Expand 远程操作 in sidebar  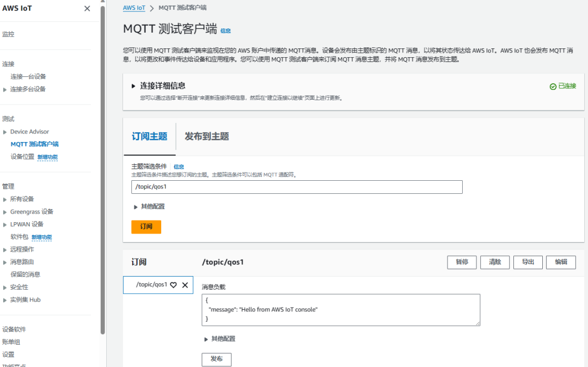pyautogui.click(x=5, y=250)
